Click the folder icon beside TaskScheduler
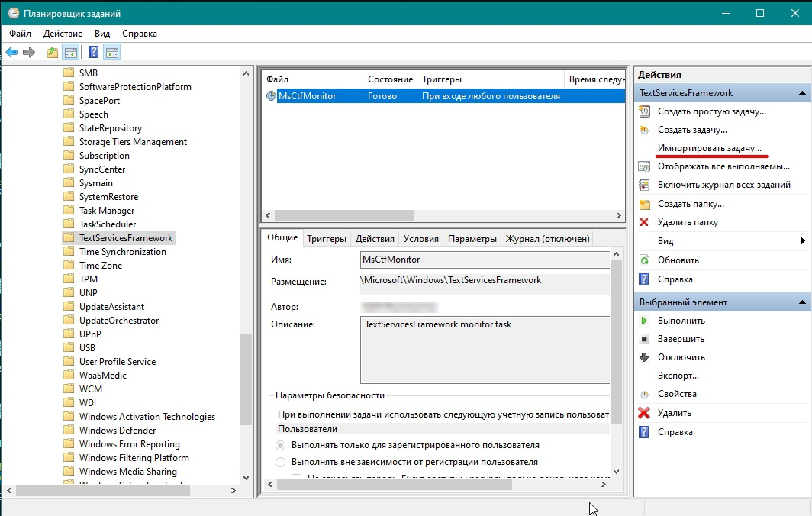812x516 pixels. (69, 224)
